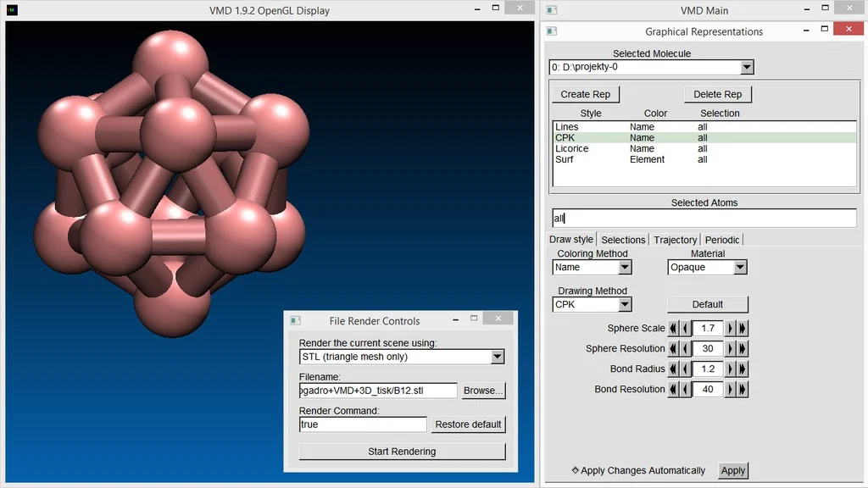
Task: Click the B12 molecule in OpenGL Display
Action: [170, 183]
